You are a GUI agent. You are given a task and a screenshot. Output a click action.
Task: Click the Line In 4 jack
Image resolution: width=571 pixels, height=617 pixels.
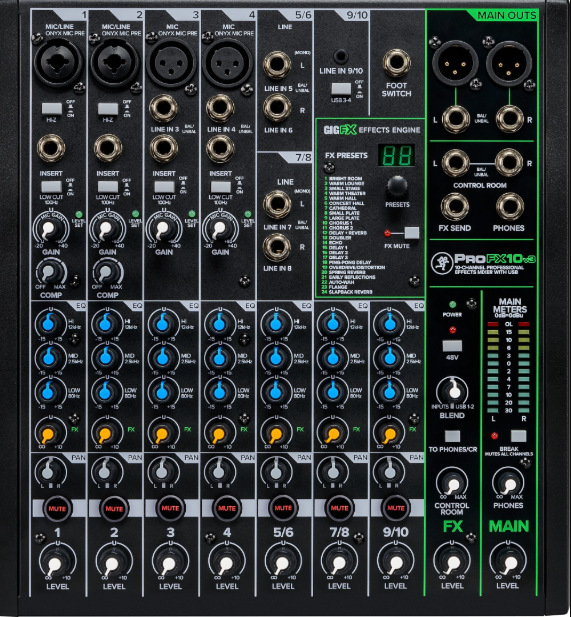[x=220, y=108]
